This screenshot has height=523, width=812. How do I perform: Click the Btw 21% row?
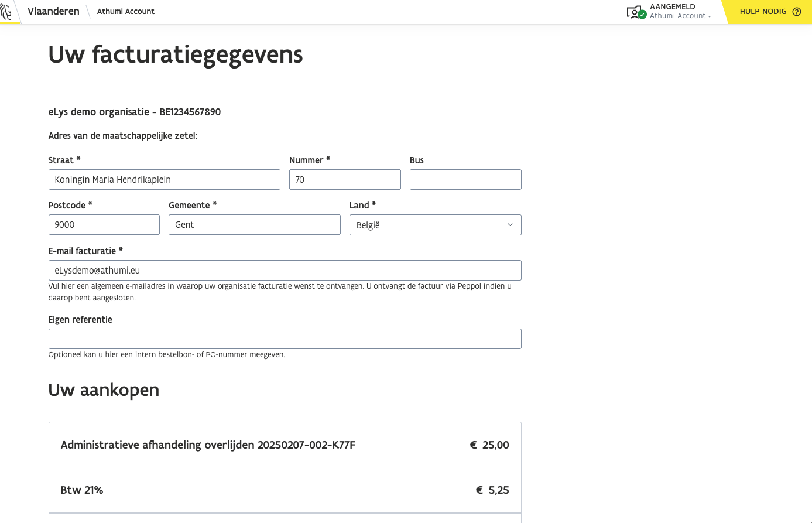pyautogui.click(x=285, y=490)
